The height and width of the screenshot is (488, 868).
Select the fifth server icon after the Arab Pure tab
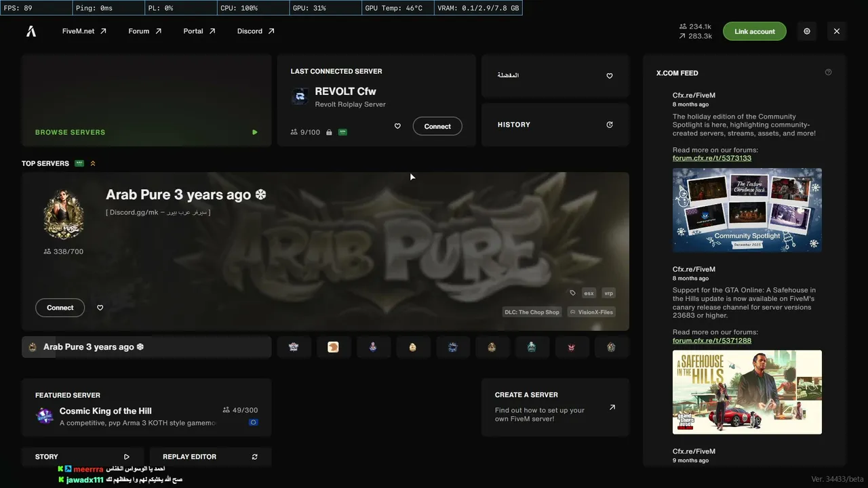coord(452,347)
